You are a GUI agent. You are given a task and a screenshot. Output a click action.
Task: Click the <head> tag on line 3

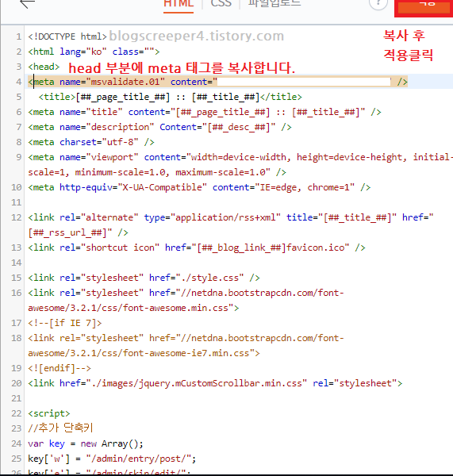(44, 67)
